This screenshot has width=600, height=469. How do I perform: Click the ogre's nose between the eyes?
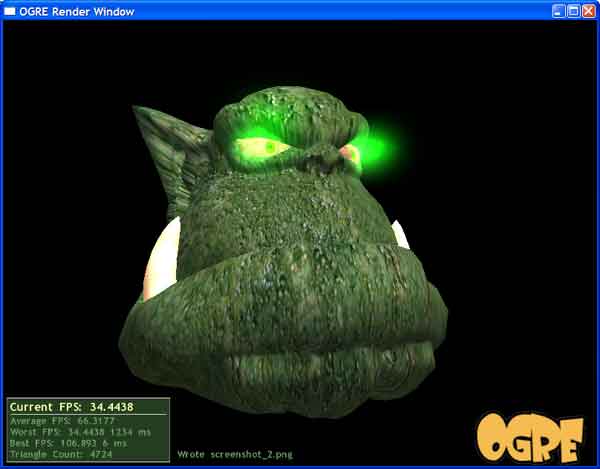[x=320, y=159]
